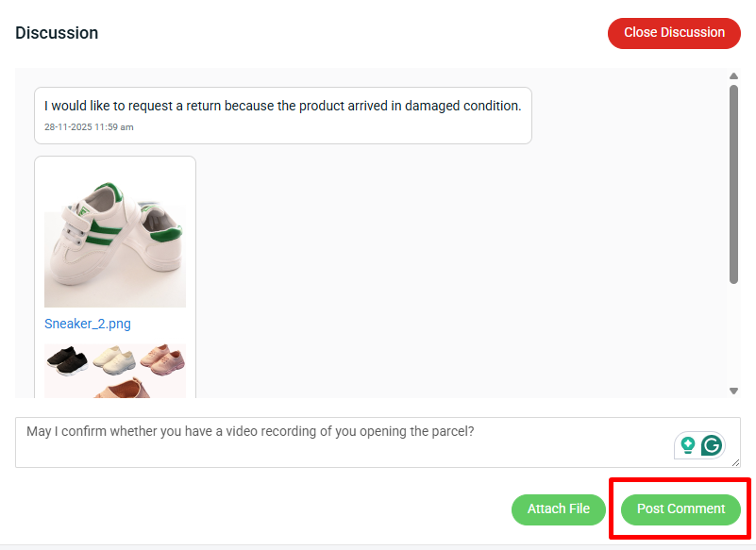The width and height of the screenshot is (756, 550).
Task: Click the Attach File button
Action: click(559, 509)
